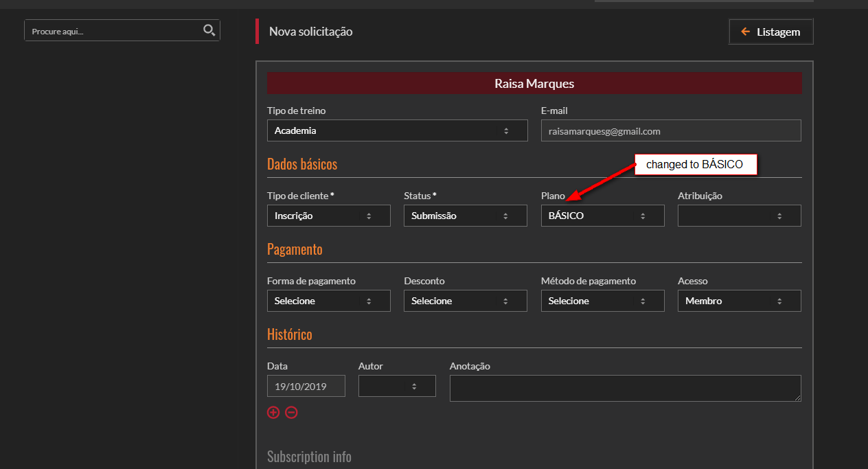Open the Autor dropdown in Histórico
The image size is (868, 469).
397,386
